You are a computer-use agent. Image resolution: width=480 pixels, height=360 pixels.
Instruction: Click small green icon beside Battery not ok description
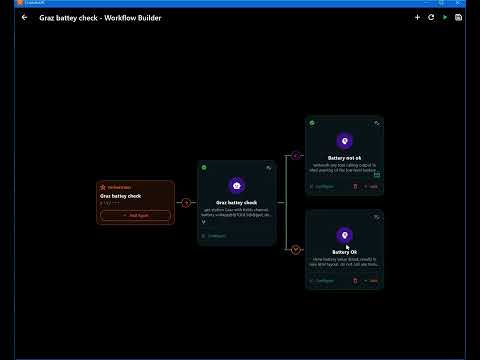tap(377, 175)
